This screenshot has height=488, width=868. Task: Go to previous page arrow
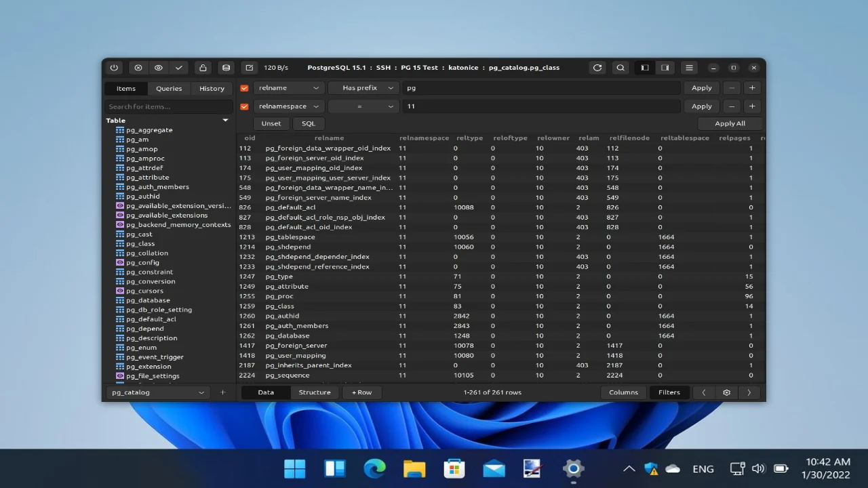[x=704, y=392]
